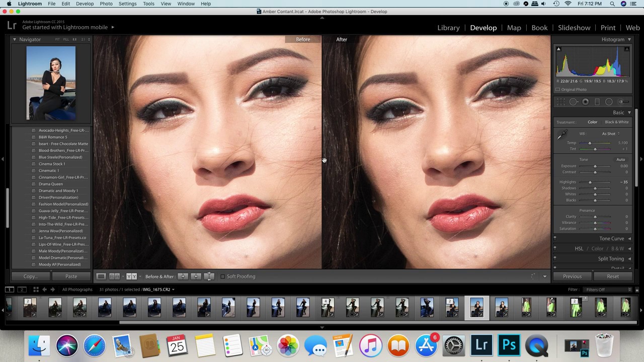Toggle highlight clipping indicator in histogram

[627, 49]
